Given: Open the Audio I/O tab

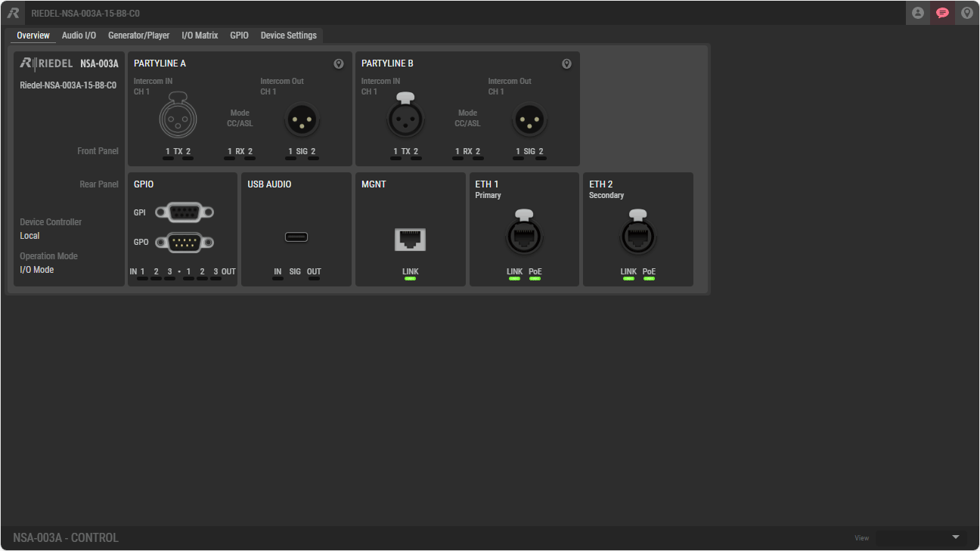Looking at the screenshot, I should click(x=79, y=36).
